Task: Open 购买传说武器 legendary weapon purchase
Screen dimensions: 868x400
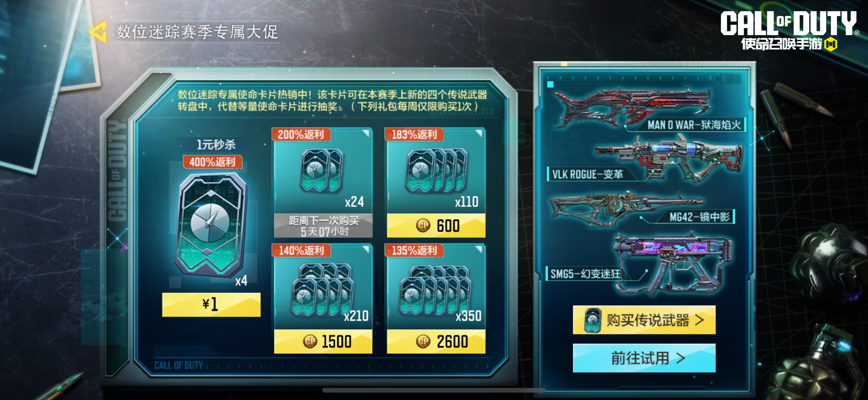Action: point(644,320)
